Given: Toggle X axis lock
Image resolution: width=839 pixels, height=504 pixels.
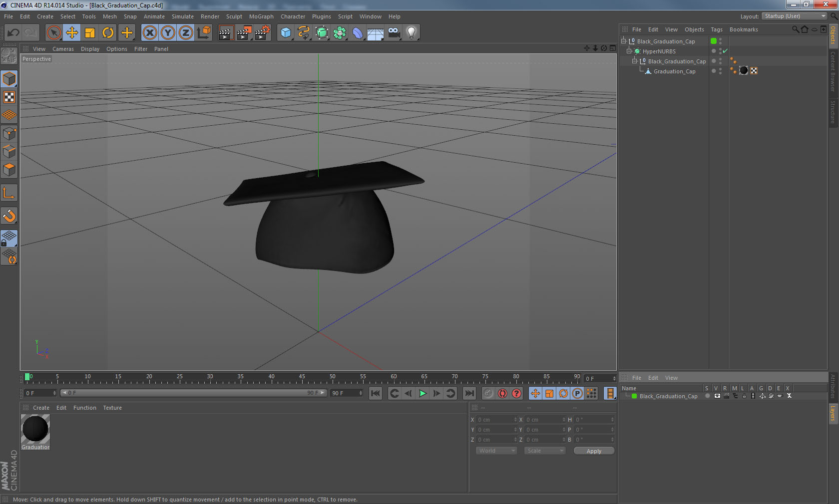Looking at the screenshot, I should [x=150, y=33].
